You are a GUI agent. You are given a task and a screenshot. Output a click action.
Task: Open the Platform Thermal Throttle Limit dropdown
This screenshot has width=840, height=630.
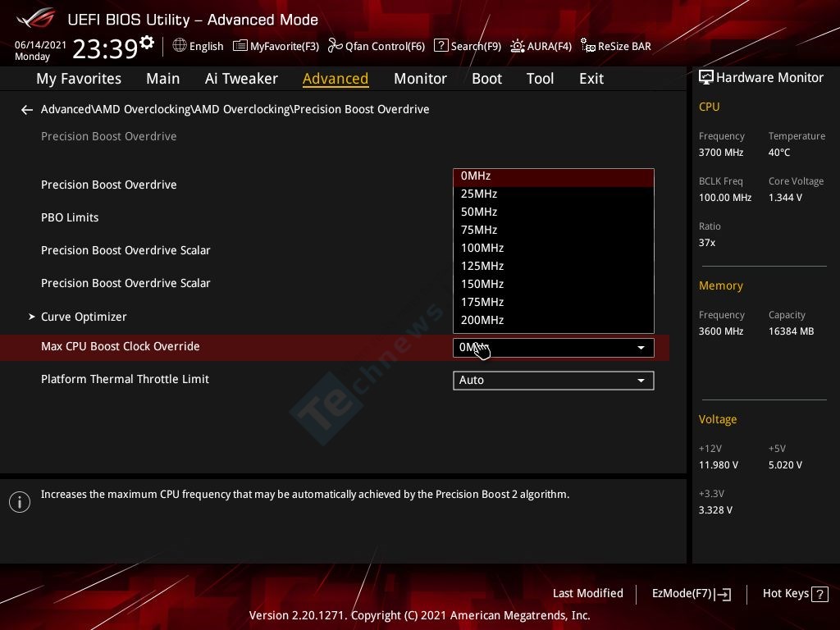click(x=554, y=381)
